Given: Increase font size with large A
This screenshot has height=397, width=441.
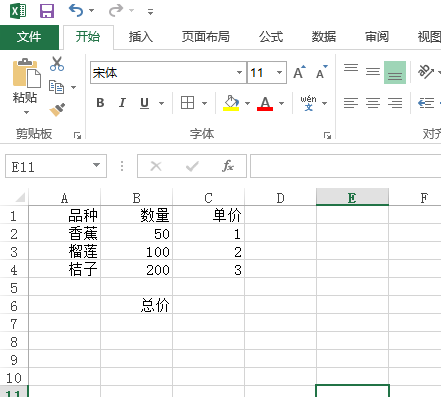Looking at the screenshot, I should tap(299, 72).
